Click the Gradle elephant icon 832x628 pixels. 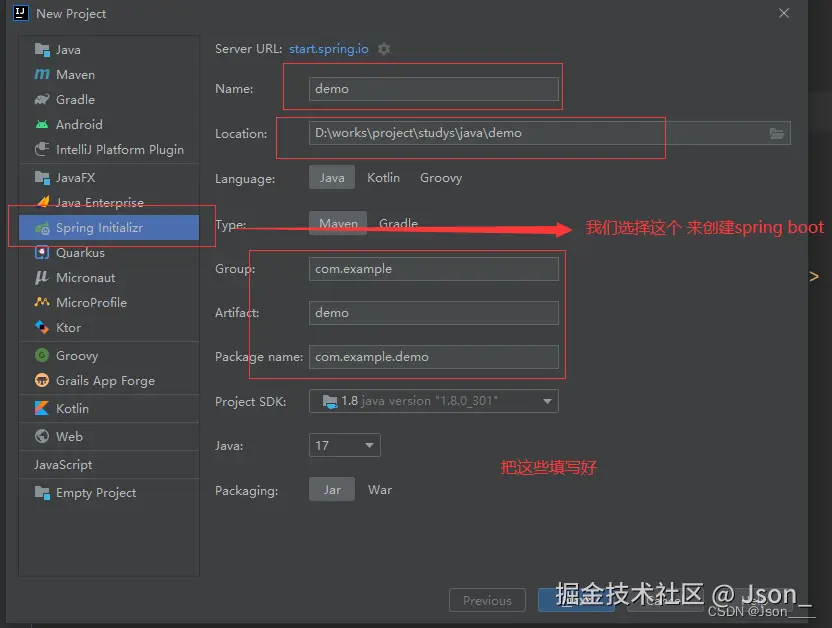click(x=42, y=99)
